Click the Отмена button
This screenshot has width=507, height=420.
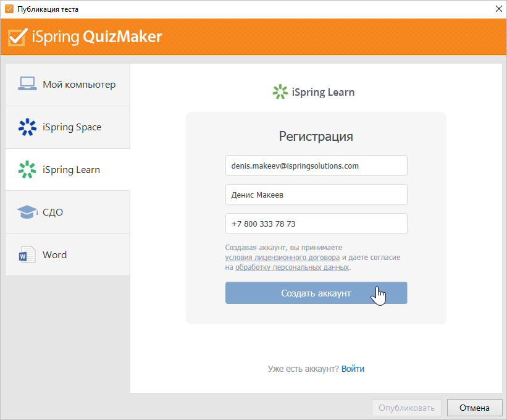475,408
